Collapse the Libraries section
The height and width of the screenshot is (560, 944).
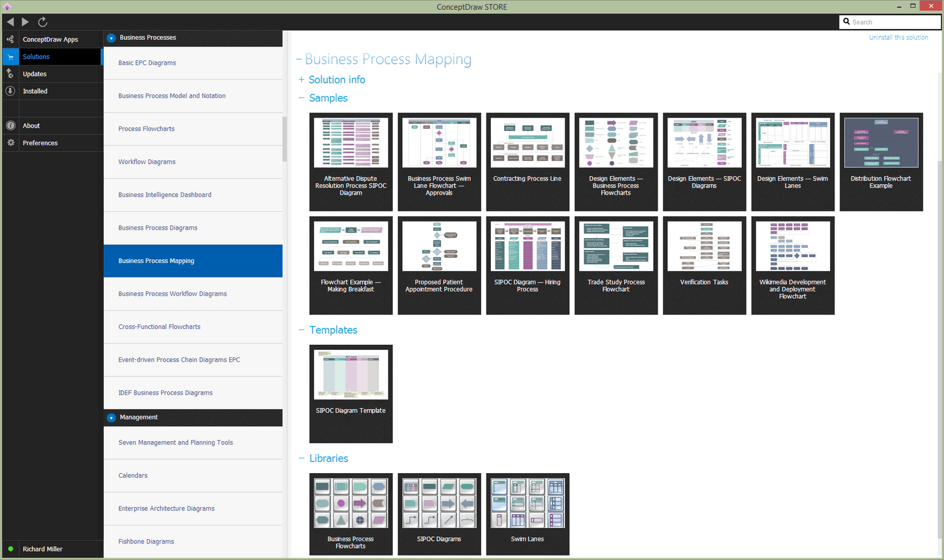(x=301, y=458)
